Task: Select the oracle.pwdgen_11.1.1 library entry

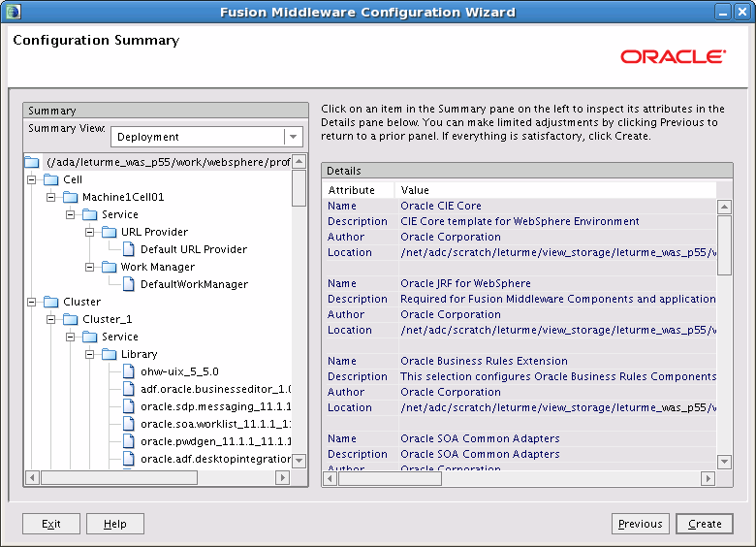Action: pos(215,441)
